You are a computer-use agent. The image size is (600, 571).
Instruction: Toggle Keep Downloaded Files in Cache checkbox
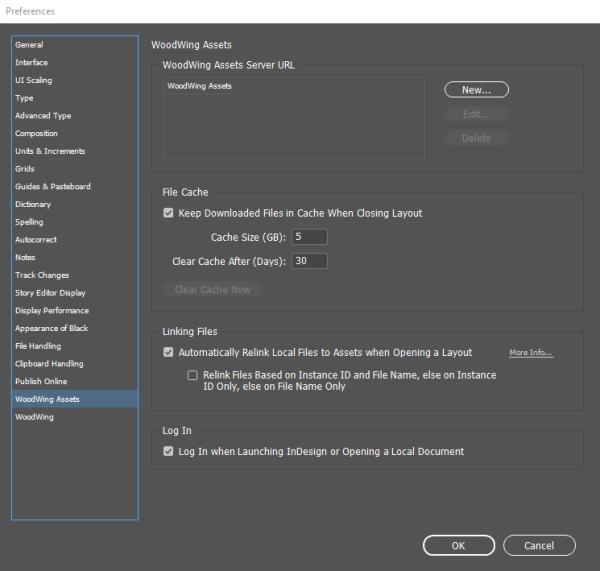(x=168, y=213)
